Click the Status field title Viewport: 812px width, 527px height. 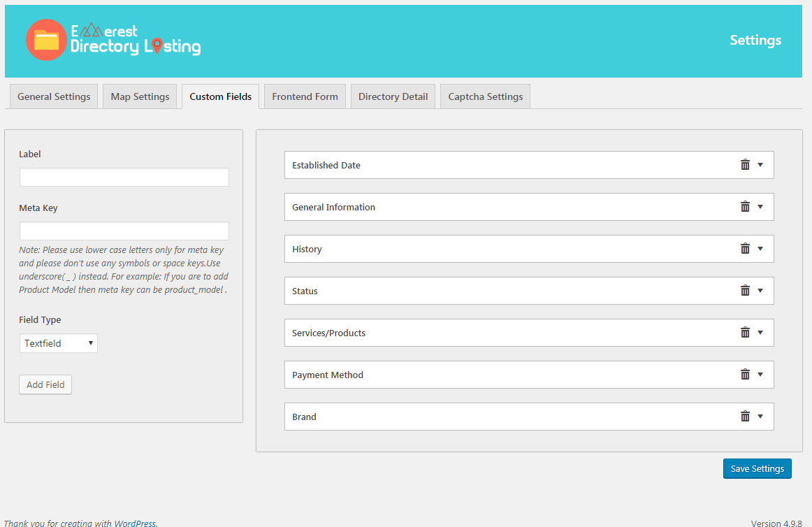click(305, 291)
